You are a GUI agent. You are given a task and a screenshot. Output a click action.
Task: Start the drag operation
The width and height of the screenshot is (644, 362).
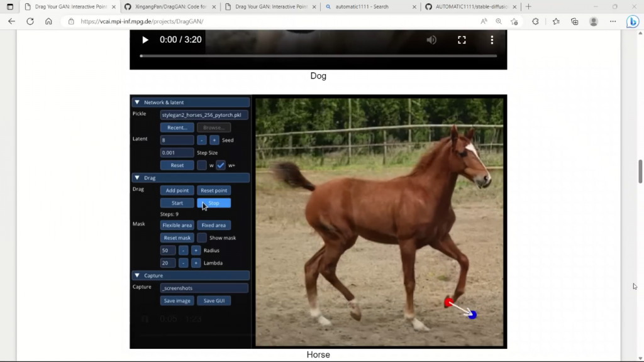tap(177, 203)
